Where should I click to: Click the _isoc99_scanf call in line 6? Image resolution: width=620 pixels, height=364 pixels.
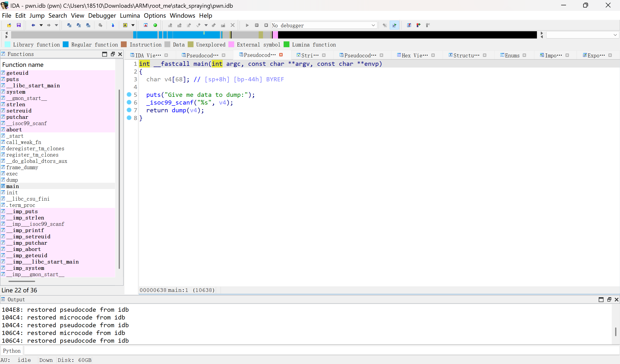point(170,102)
